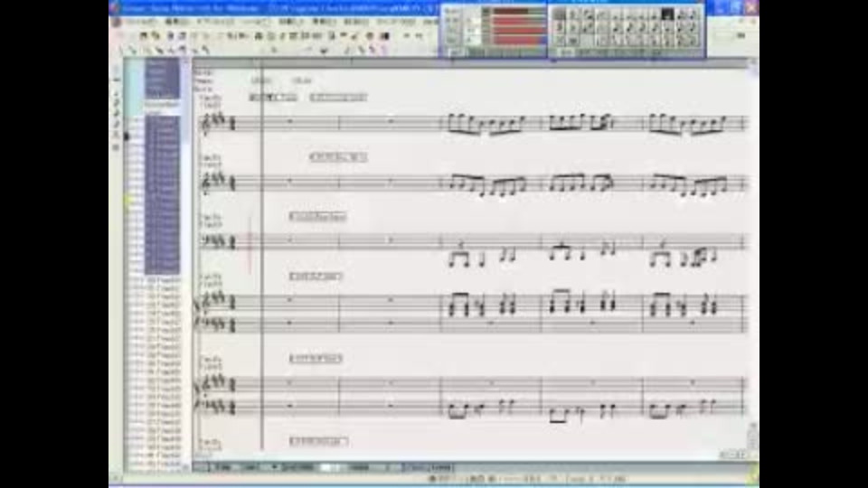This screenshot has height=488, width=868.
Task: Select the instrument label box above second staff
Action: (x=338, y=157)
